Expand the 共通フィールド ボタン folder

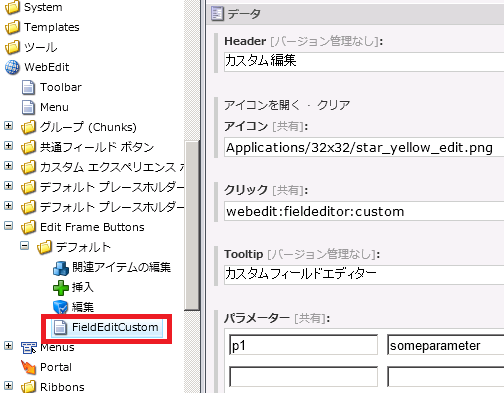point(8,146)
